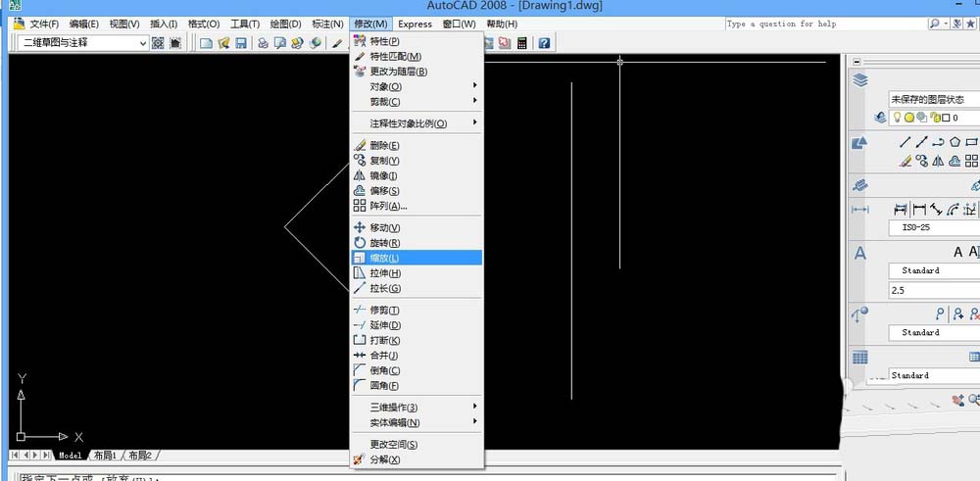
Task: Select the Polyline tool in dashboard
Action: pos(938,142)
